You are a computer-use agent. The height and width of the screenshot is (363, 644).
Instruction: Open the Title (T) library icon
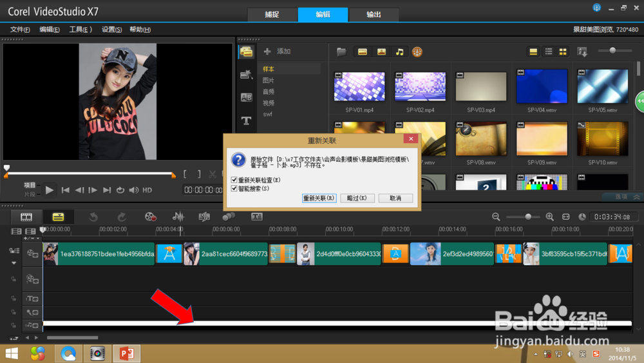click(247, 121)
